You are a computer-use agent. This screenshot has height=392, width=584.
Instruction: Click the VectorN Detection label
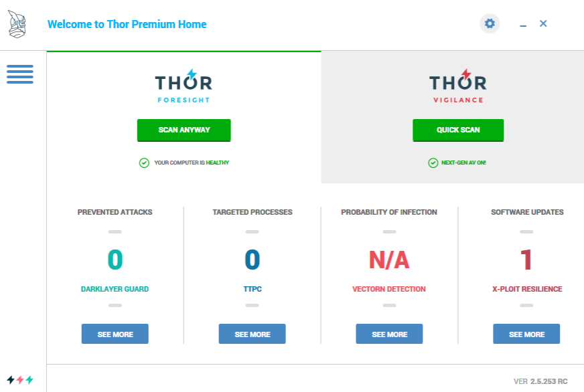(389, 290)
